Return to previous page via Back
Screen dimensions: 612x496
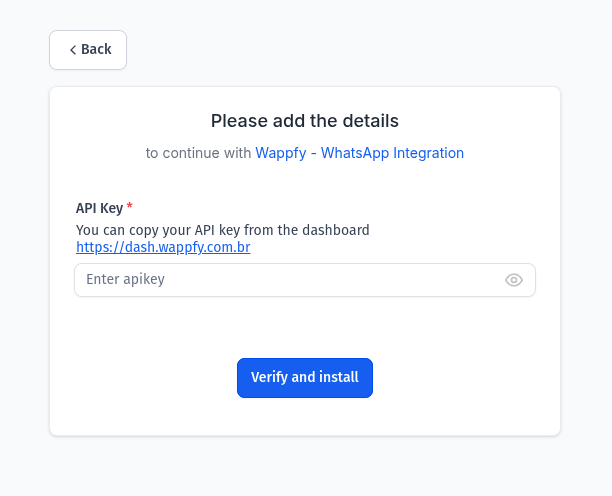pyautogui.click(x=88, y=50)
